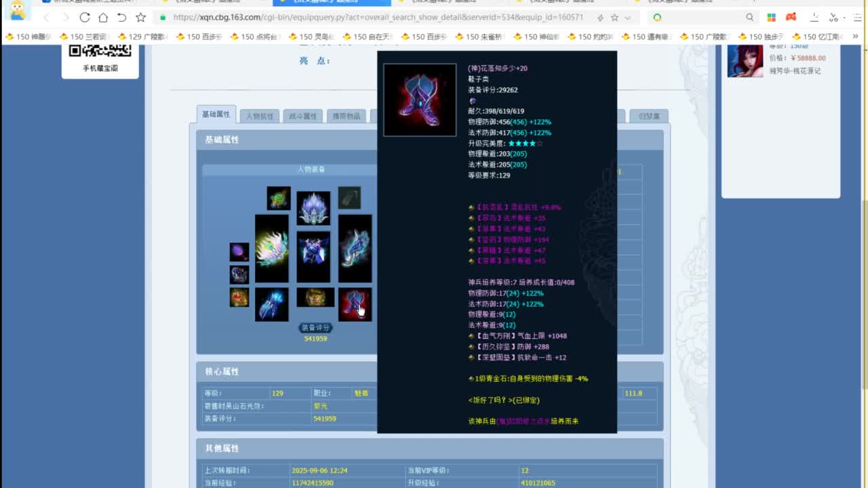Switch to the 归梦集 tab
Image resolution: width=868 pixels, height=488 pixels.
pos(649,116)
